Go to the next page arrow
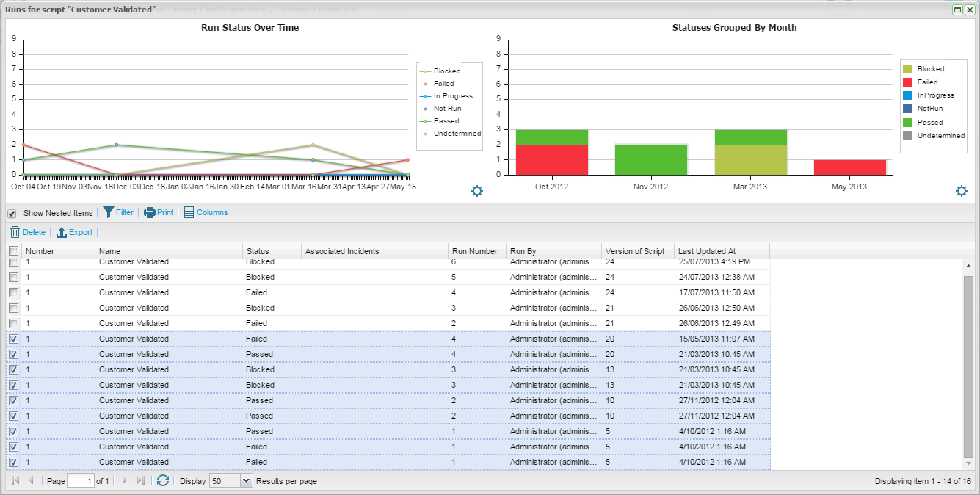Viewport: 980px width, 495px height. pos(124,481)
